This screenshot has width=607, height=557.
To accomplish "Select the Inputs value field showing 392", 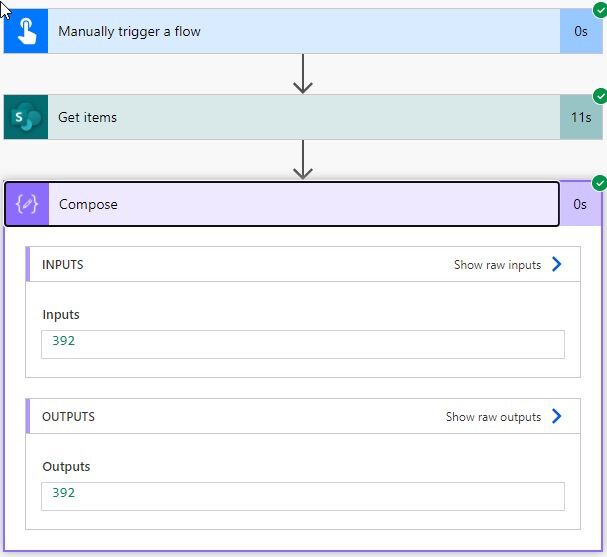I will click(x=303, y=343).
